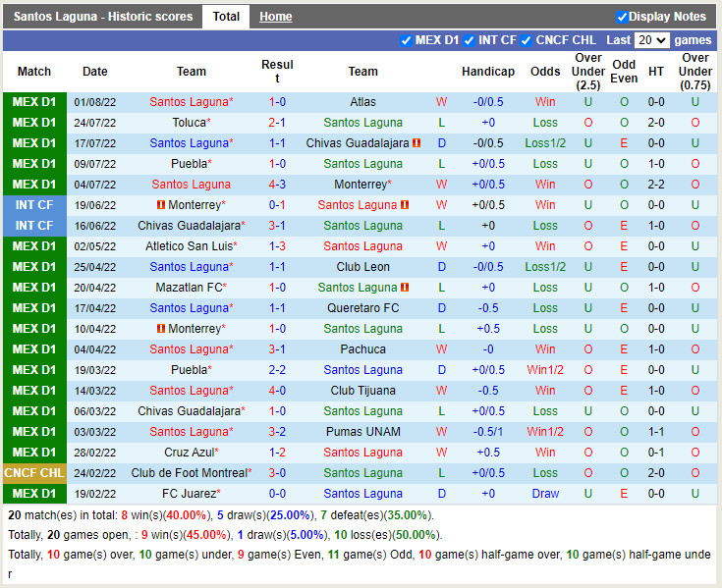Click red card icon left of Monterrey on 10/04/22
The width and height of the screenshot is (722, 588).
click(161, 329)
